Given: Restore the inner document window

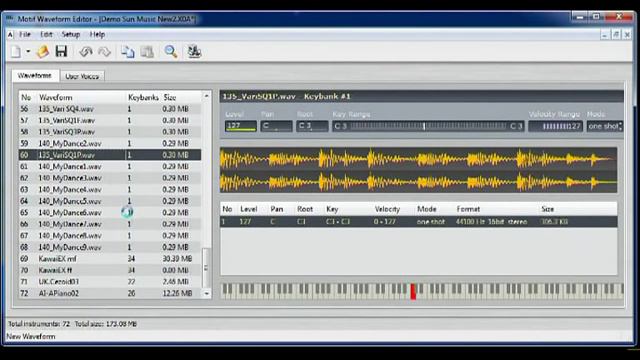Looking at the screenshot, I should [616, 35].
